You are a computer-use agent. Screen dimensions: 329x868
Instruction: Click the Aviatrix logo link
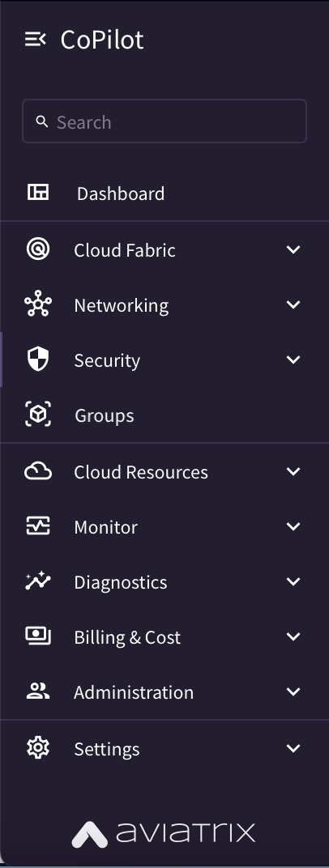coord(164,834)
